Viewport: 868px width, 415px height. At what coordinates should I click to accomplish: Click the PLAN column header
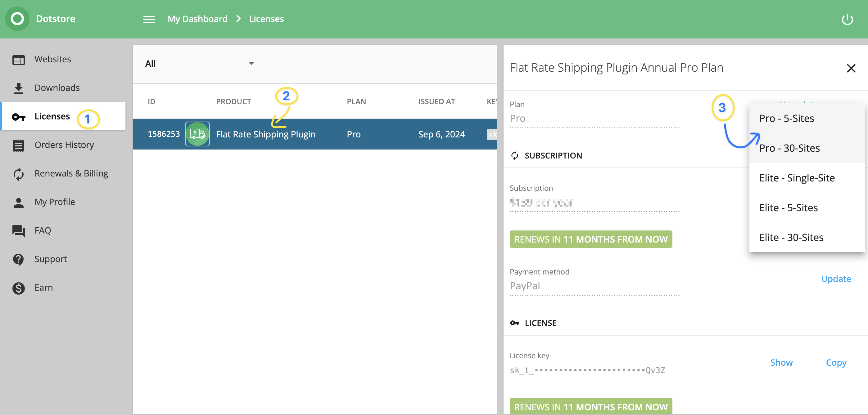tap(356, 102)
